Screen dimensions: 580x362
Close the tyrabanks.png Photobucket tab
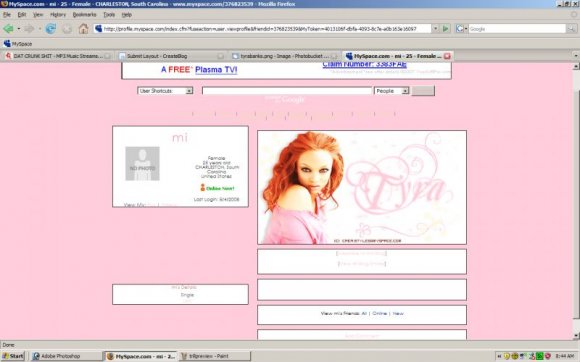click(x=334, y=56)
